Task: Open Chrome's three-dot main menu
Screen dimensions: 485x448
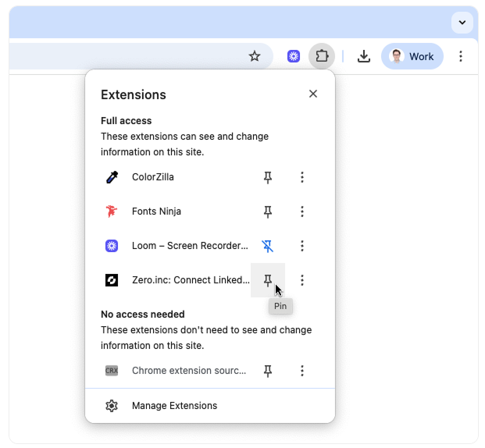Action: click(461, 56)
